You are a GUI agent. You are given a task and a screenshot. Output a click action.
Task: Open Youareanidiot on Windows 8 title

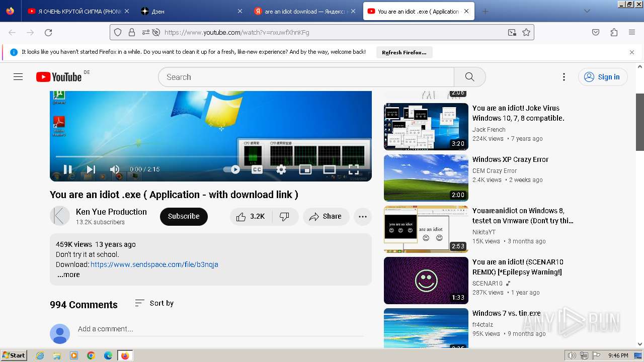523,216
